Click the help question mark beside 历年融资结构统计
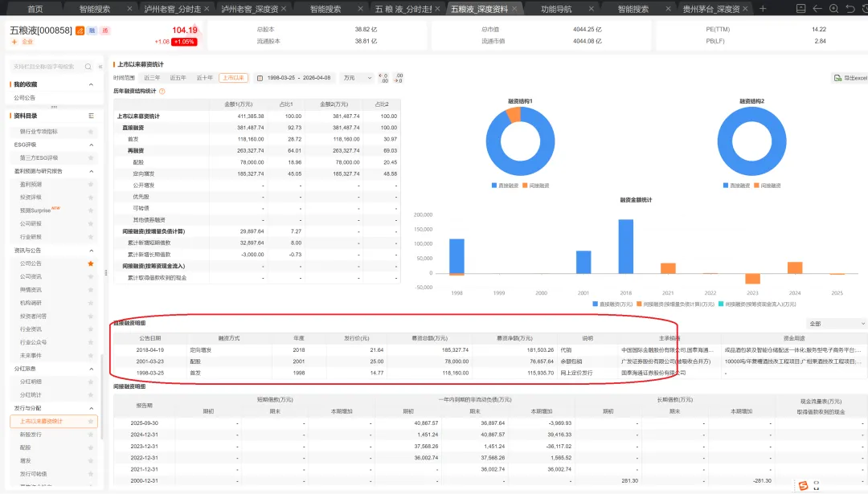This screenshot has height=494, width=868. (x=162, y=92)
